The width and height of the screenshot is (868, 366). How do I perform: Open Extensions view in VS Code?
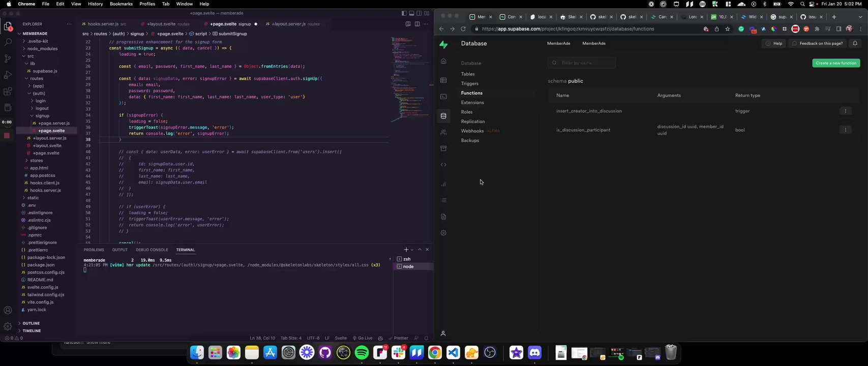tap(8, 91)
